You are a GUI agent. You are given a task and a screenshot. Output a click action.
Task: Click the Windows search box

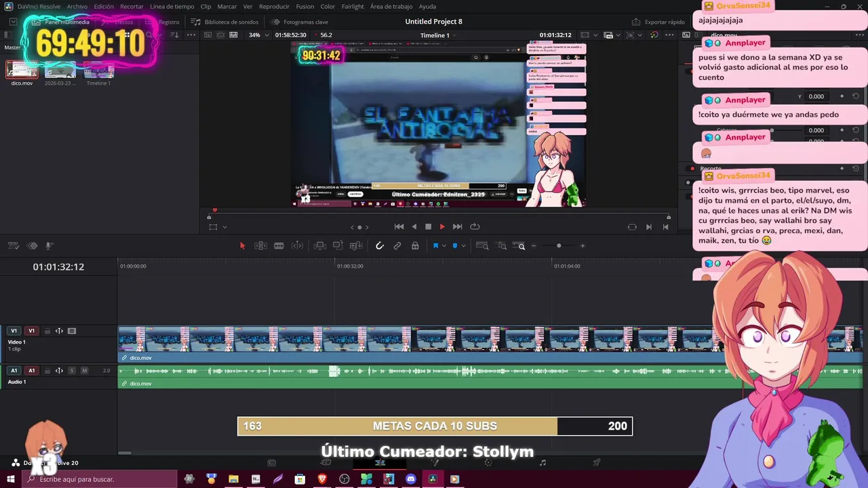(100, 479)
